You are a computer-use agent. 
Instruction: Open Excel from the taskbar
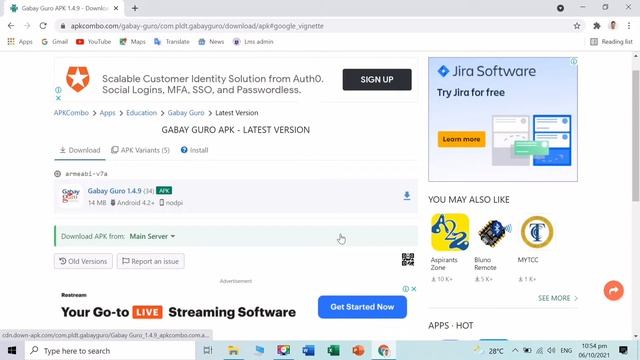[333, 350]
